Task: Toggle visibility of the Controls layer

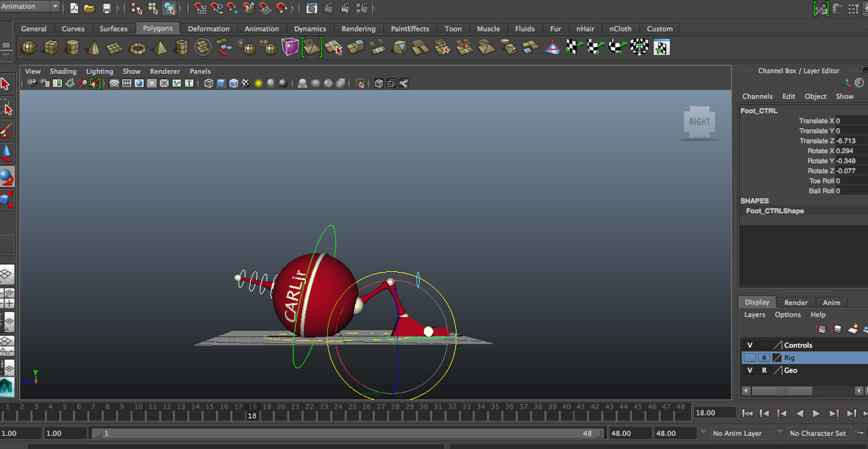Action: (750, 345)
